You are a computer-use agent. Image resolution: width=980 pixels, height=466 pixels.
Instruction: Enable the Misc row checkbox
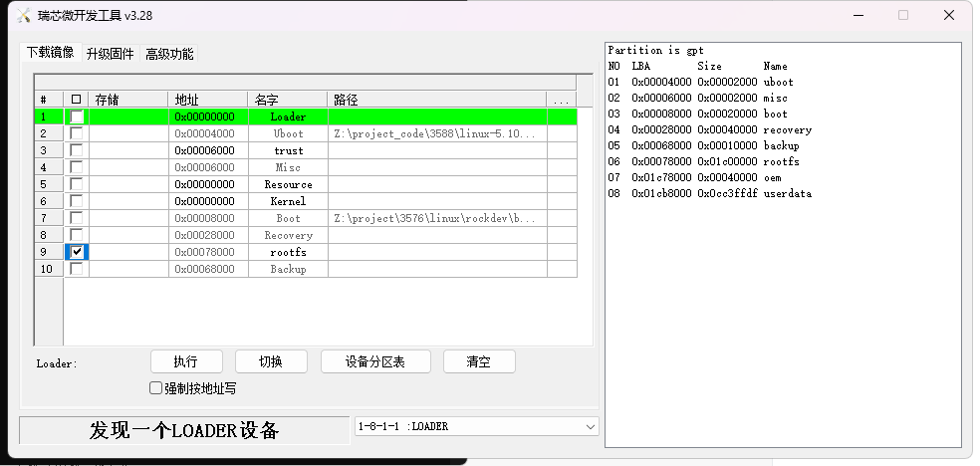pos(77,167)
